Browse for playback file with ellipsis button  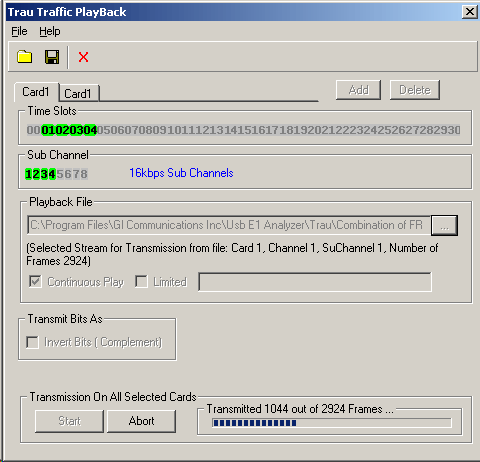pyautogui.click(x=444, y=226)
